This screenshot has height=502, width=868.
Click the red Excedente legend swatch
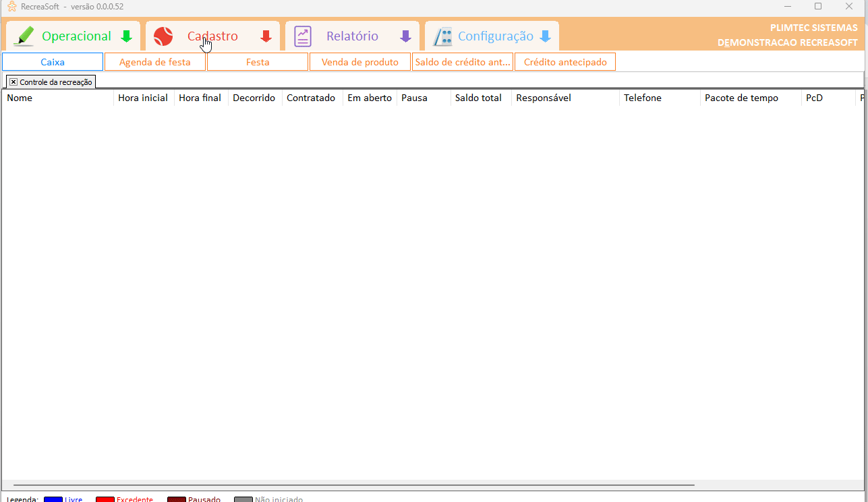(x=105, y=499)
